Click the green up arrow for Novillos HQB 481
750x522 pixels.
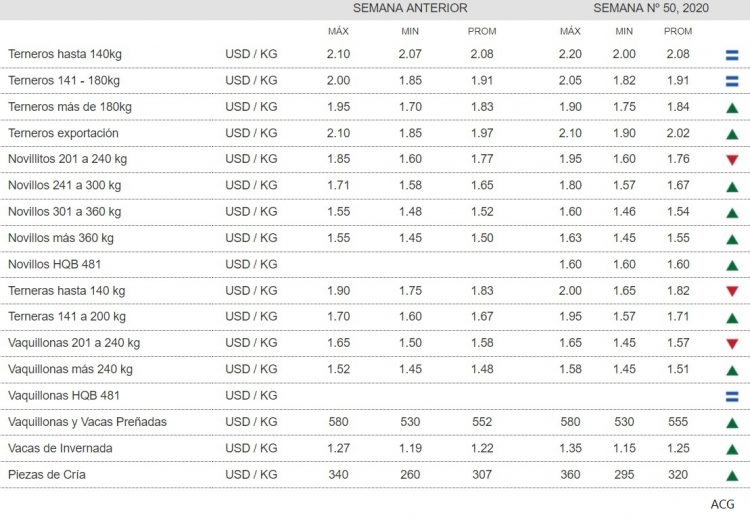(731, 265)
